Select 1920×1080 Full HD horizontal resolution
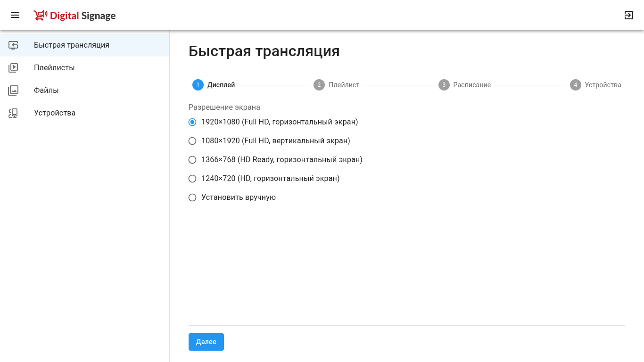Viewport: 644px width, 362px height. tap(192, 122)
